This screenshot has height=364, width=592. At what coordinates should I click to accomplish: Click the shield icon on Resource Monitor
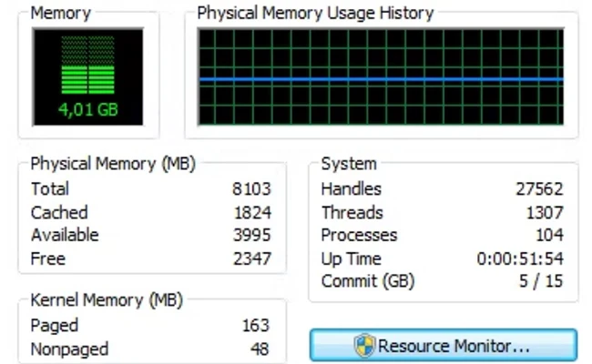pyautogui.click(x=364, y=345)
